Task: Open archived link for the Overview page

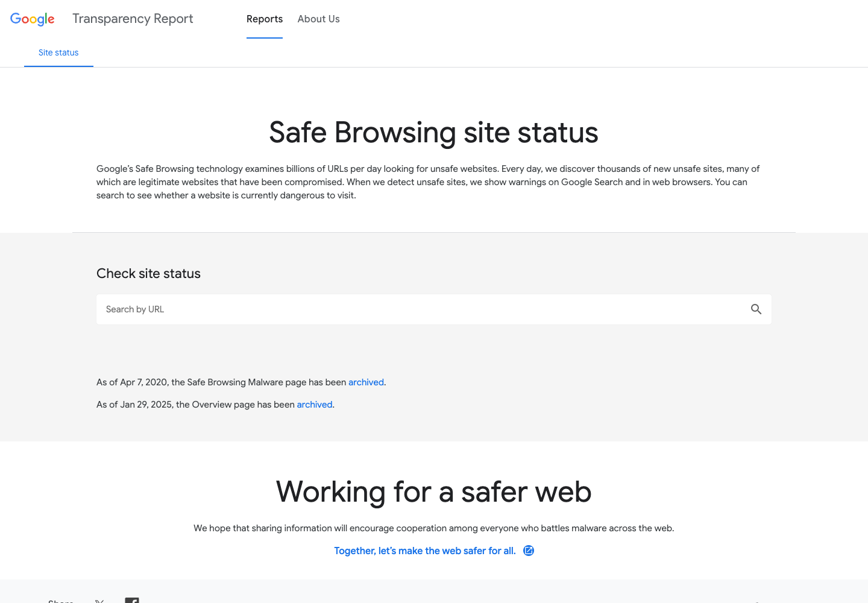Action: [x=315, y=405]
